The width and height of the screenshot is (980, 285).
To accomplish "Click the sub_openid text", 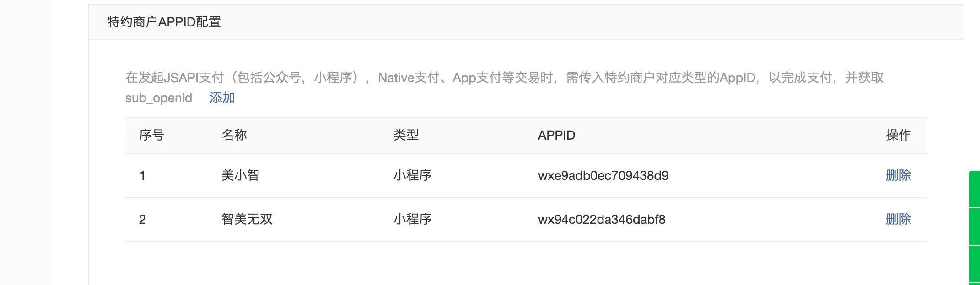I will (x=158, y=98).
